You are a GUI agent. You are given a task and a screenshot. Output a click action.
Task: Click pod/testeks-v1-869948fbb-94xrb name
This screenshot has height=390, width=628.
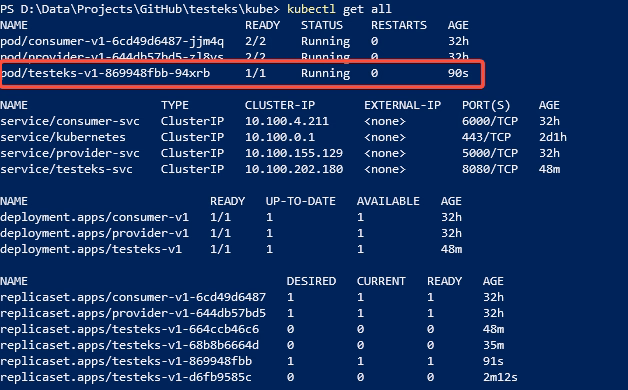tap(106, 73)
